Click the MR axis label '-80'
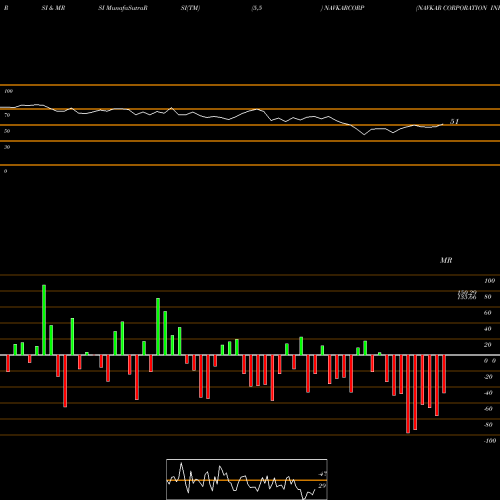Screen dimensions: 500x500 click(x=488, y=425)
